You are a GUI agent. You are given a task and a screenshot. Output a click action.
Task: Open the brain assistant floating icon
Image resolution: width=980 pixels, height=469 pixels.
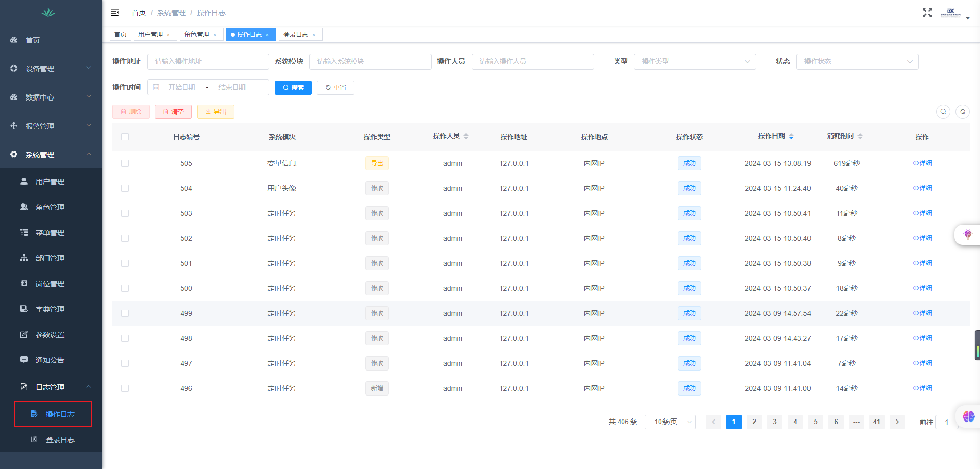[x=968, y=416]
